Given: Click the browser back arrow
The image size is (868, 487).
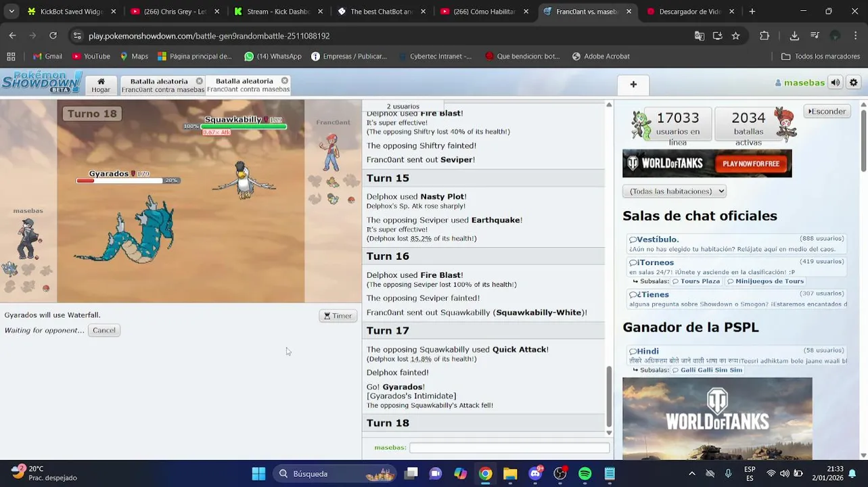Looking at the screenshot, I should point(12,36).
